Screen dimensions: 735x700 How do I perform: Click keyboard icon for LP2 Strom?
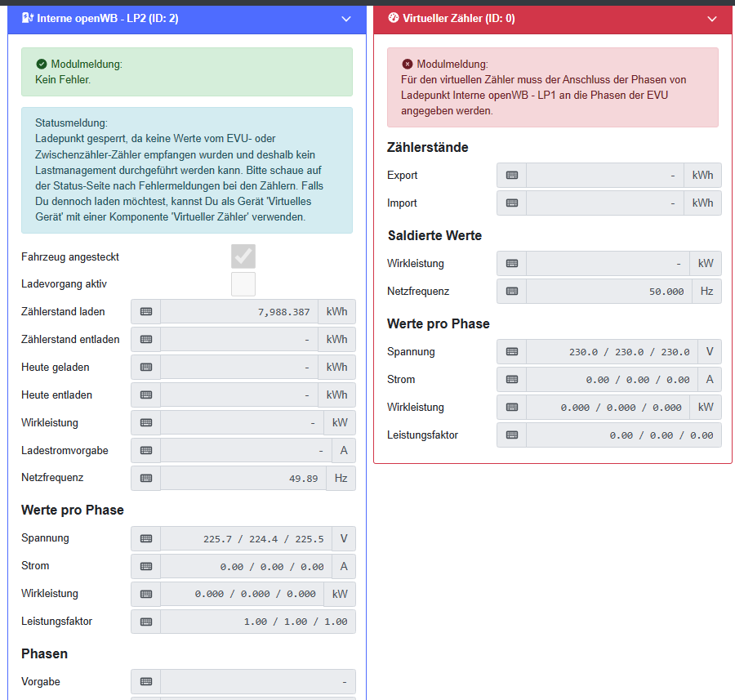pos(146,566)
